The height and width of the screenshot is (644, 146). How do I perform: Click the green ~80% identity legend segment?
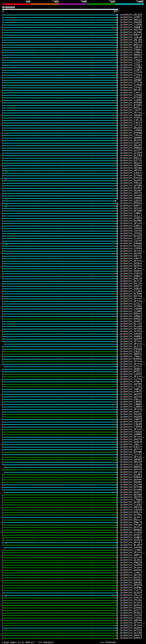pos(101,4)
